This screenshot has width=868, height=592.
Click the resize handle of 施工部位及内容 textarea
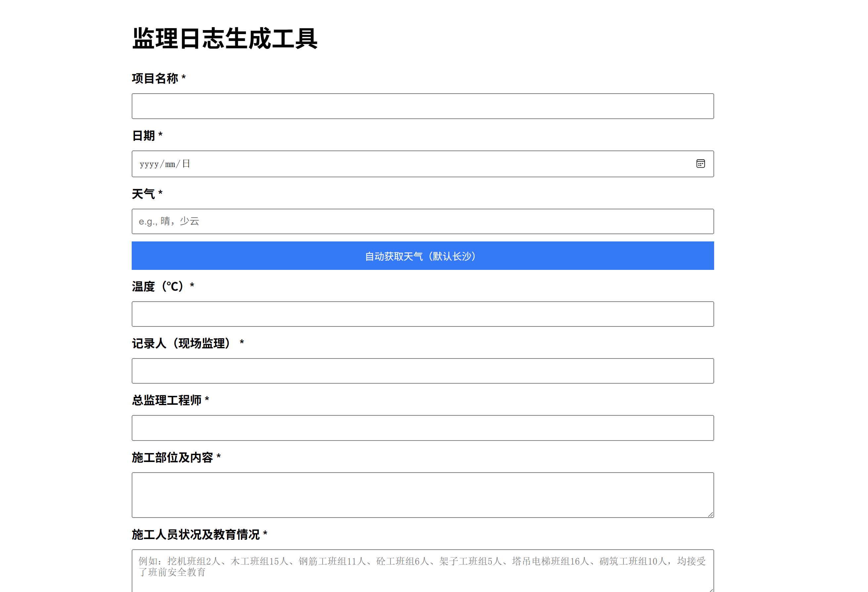tap(710, 514)
